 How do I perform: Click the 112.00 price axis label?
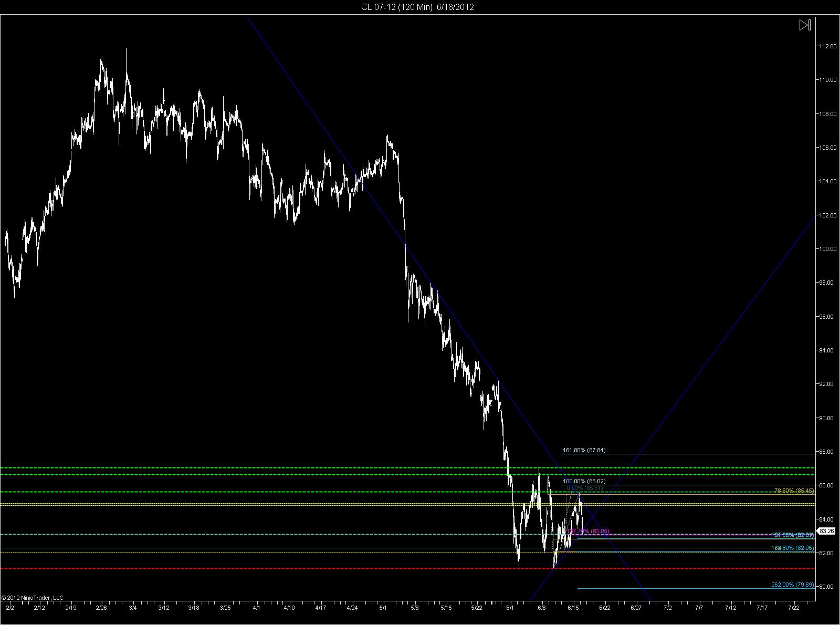[x=827, y=46]
